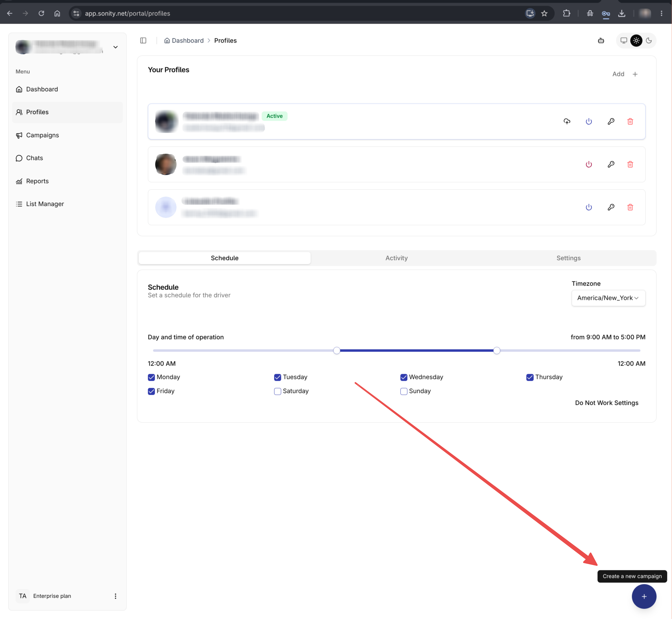Expand the account switcher chevron in sidebar

[116, 47]
